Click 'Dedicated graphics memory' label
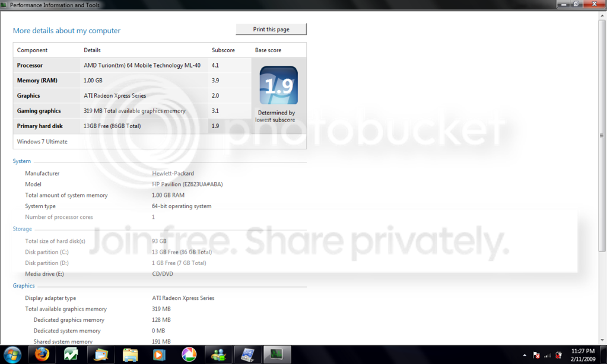 click(x=69, y=320)
